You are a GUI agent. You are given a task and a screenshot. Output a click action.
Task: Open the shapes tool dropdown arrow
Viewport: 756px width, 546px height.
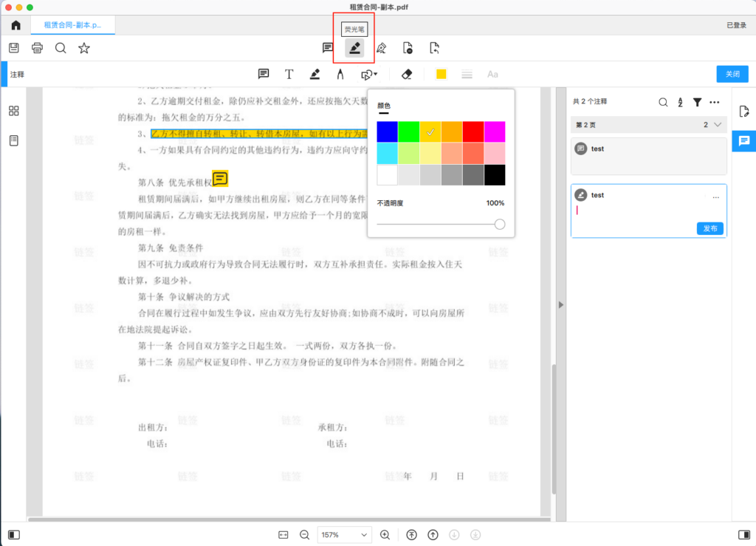(375, 74)
